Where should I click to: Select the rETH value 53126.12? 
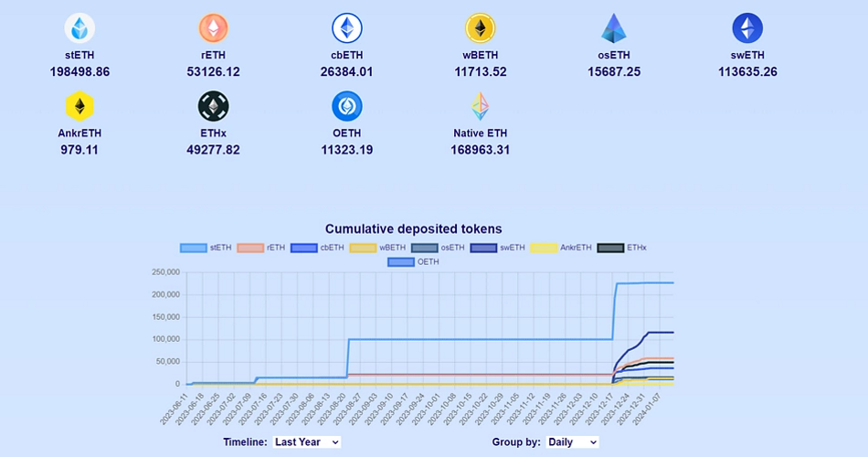(213, 72)
